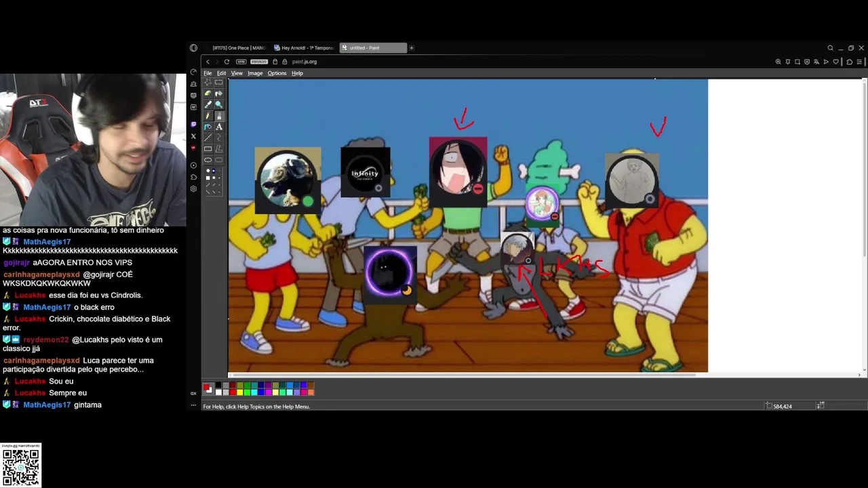
Task: Pick bright red from the palette bottom row
Action: pos(233,392)
